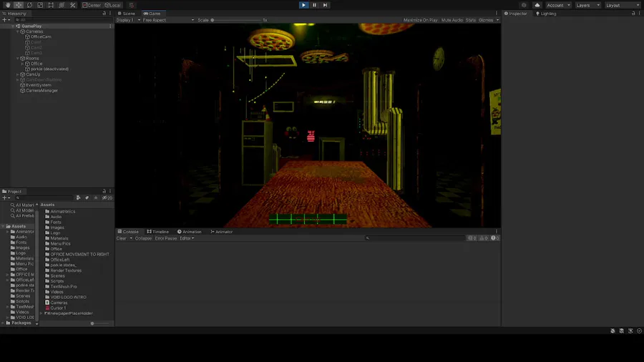
Task: Clear the console
Action: [x=121, y=238]
